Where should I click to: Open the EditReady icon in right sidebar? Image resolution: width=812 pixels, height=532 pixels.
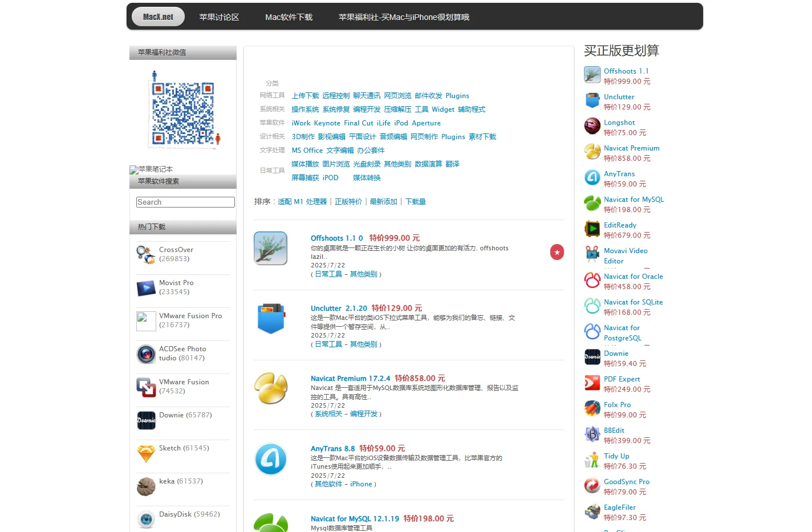[592, 229]
